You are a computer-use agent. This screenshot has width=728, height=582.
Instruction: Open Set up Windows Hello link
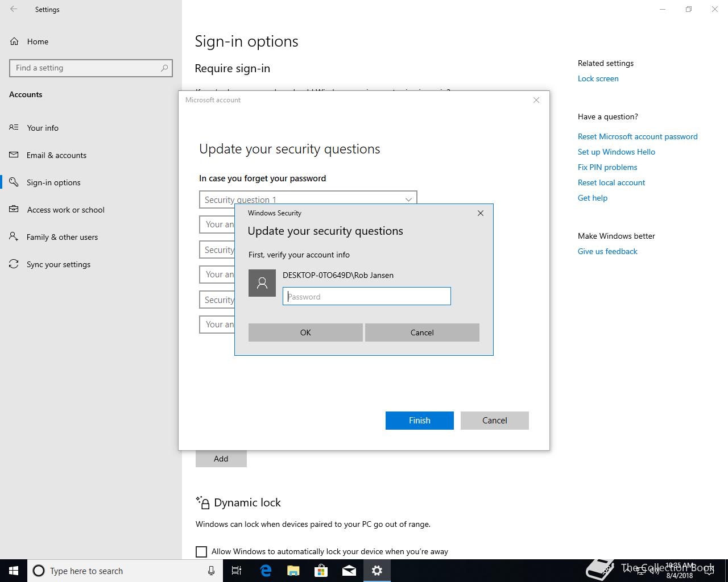pos(617,152)
